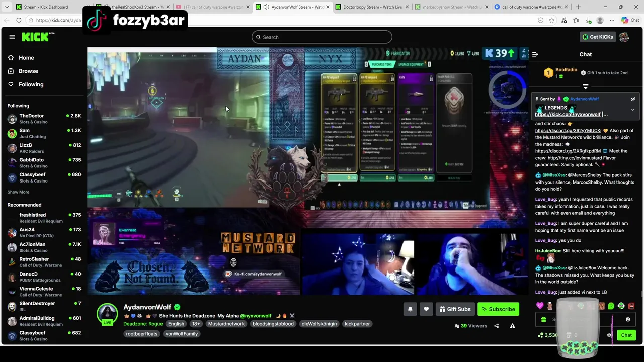The width and height of the screenshot is (644, 362).
Task: Open channel points balance 3,530
Action: pos(547,335)
